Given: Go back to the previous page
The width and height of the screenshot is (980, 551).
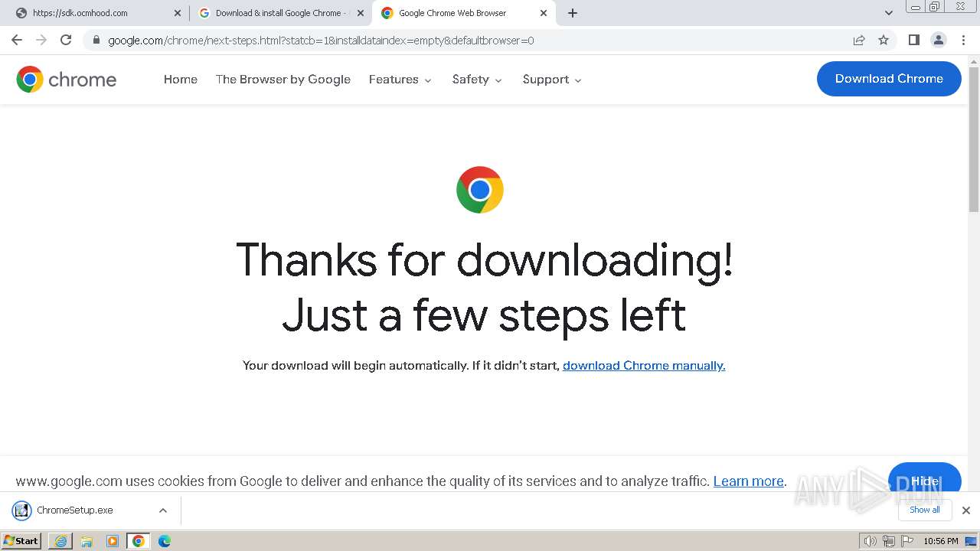Looking at the screenshot, I should tap(17, 40).
